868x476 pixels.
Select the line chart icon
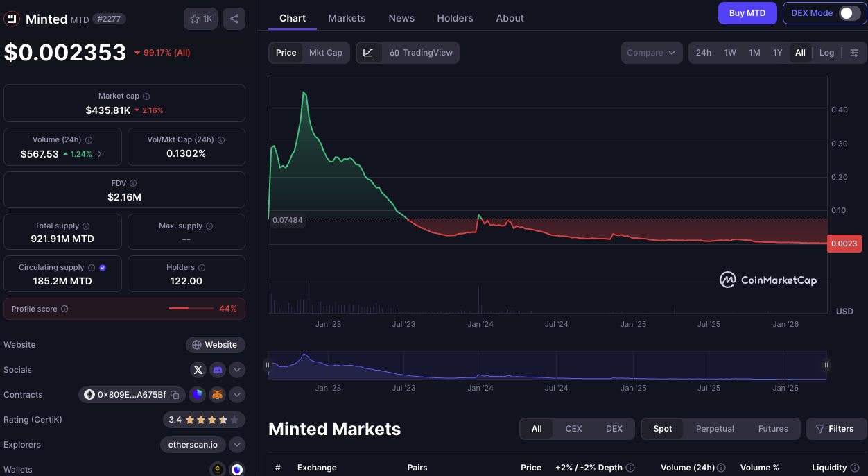[369, 52]
